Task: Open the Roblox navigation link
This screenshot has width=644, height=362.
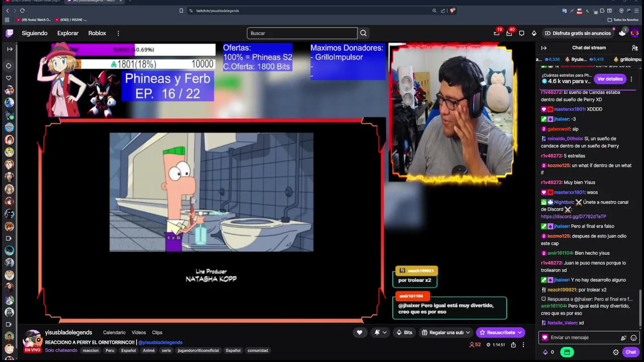Action: click(x=97, y=33)
